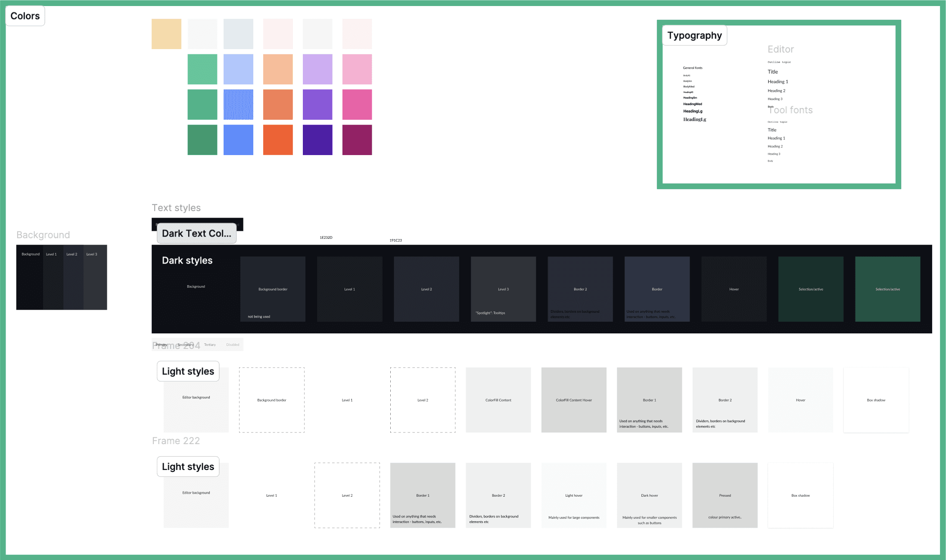This screenshot has height=560, width=946.
Task: Select the darkest green color swatch
Action: coord(202,140)
